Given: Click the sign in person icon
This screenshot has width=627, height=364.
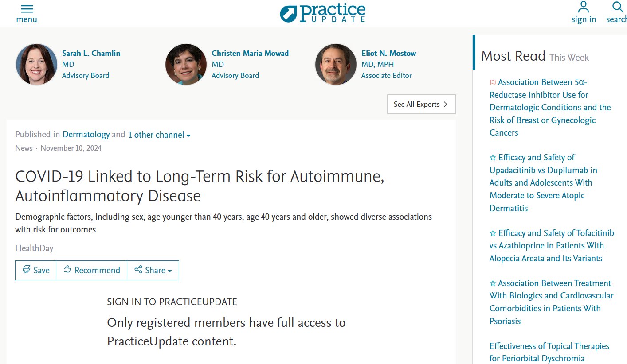Looking at the screenshot, I should pos(583,8).
